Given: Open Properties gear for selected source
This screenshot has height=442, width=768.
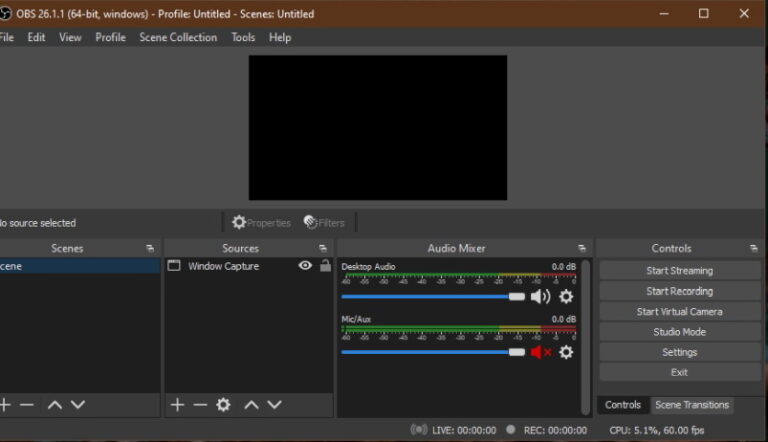Looking at the screenshot, I should [x=261, y=222].
